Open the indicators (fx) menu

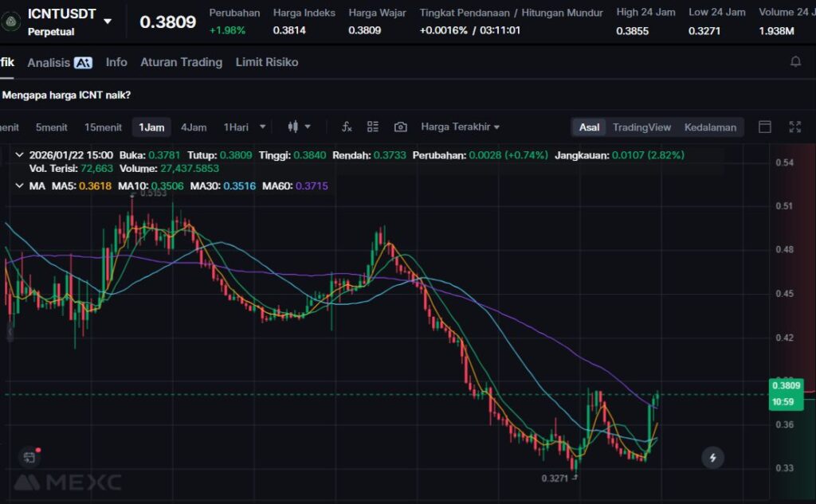click(347, 127)
